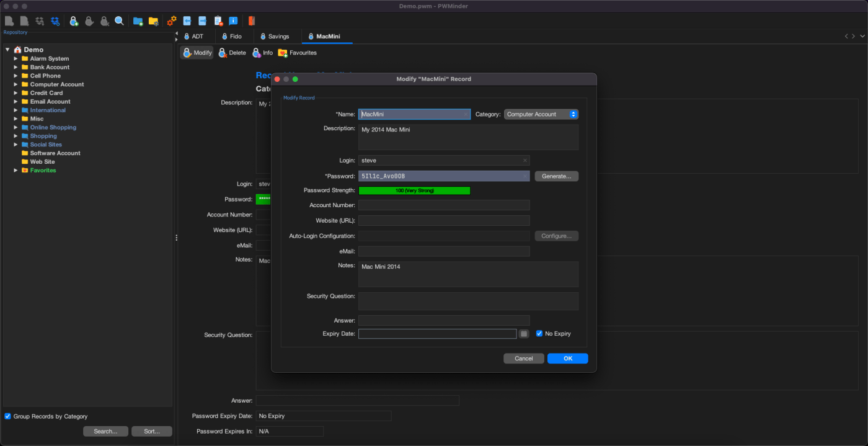Expand the Alarm System folder arrow

(x=16, y=59)
